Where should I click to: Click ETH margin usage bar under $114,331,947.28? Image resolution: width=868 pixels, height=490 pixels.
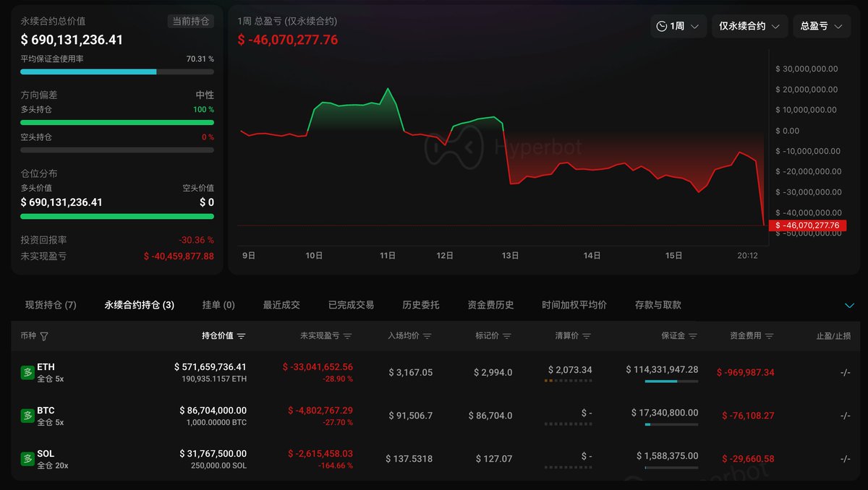(x=671, y=381)
